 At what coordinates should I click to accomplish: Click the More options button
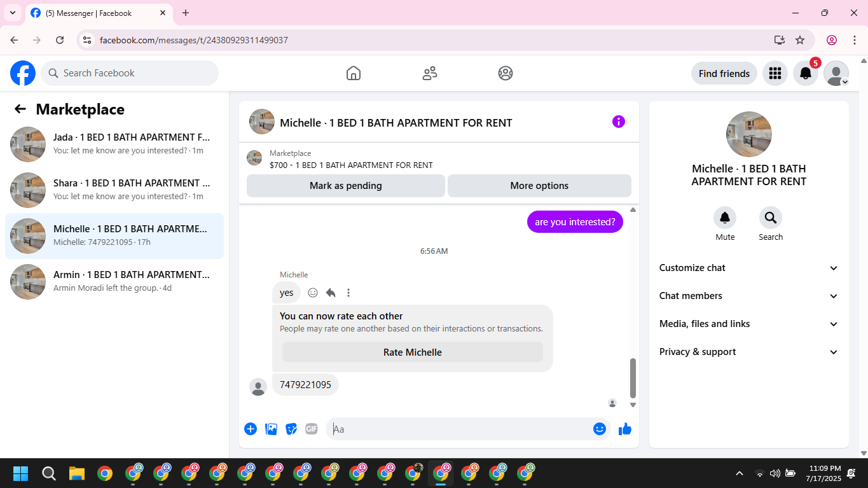tap(539, 186)
